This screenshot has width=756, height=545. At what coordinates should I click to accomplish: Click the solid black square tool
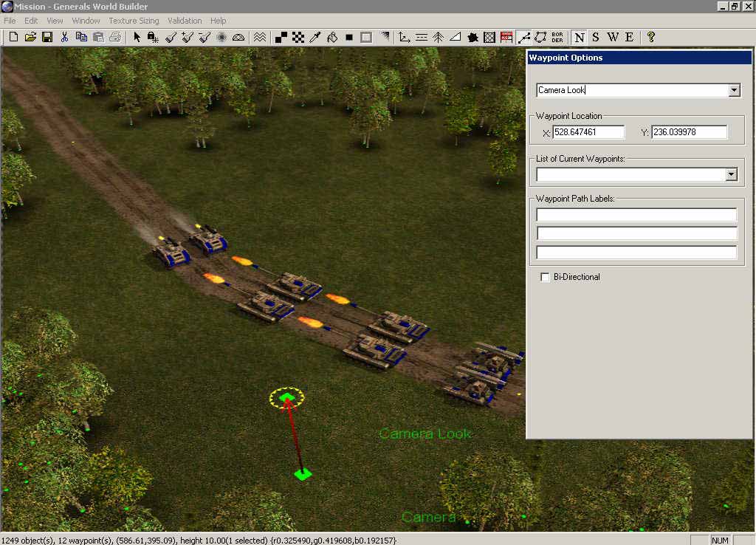(349, 37)
